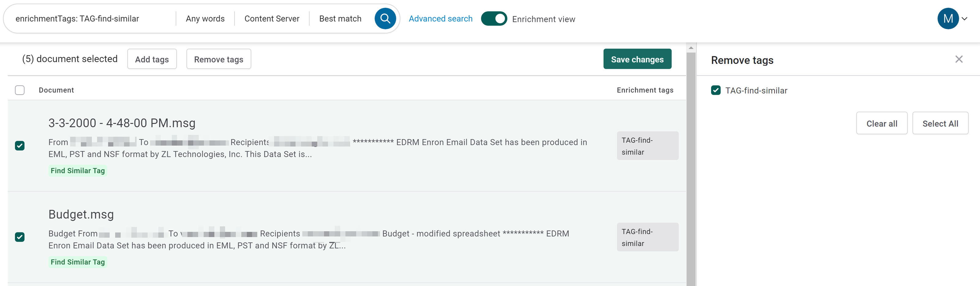
Task: Expand the account dropdown chevron
Action: 965,19
